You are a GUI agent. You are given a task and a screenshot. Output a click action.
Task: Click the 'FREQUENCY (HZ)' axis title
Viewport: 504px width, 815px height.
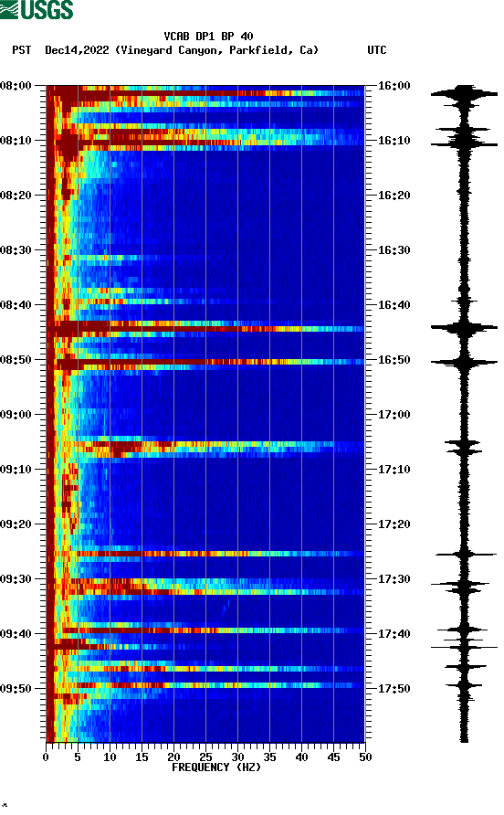(216, 767)
